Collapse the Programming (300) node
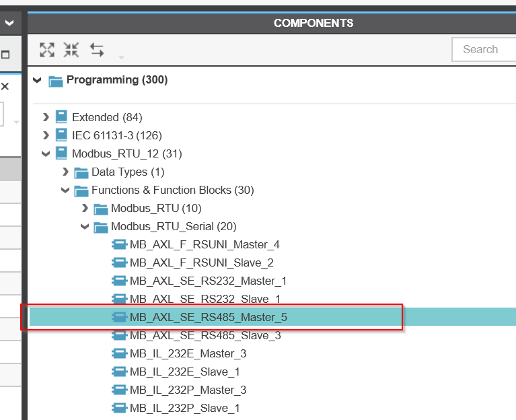The height and width of the screenshot is (420, 516). (37, 80)
